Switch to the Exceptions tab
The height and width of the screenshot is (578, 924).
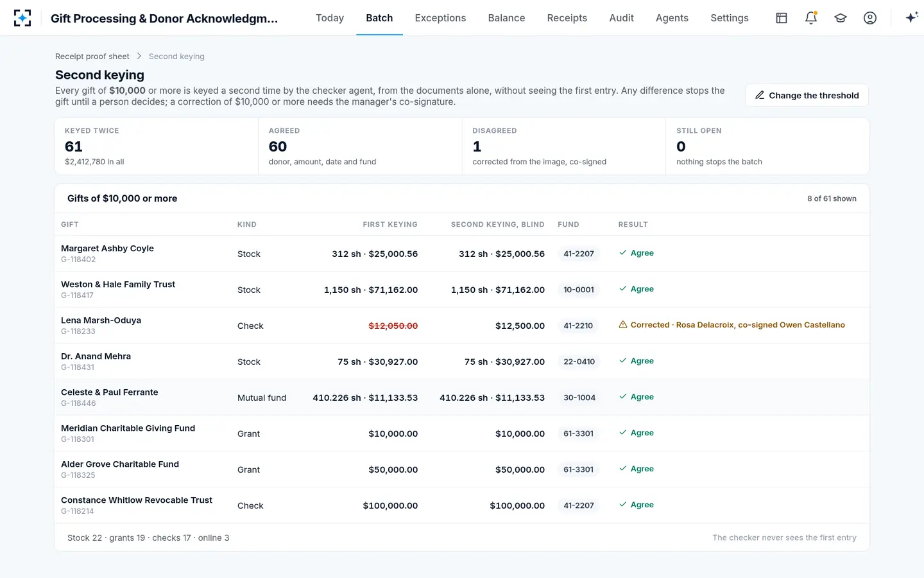(x=440, y=18)
